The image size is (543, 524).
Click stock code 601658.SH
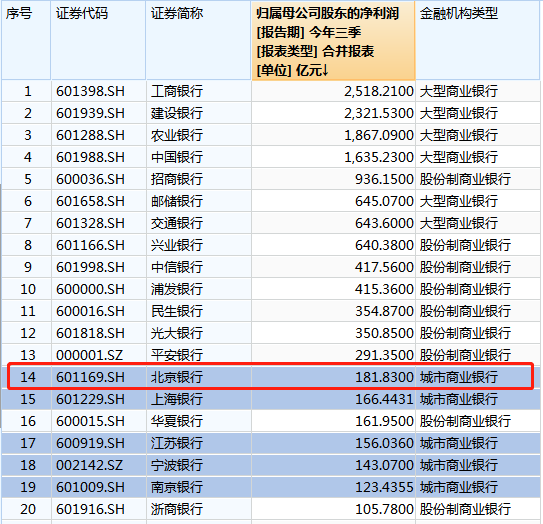[99, 201]
